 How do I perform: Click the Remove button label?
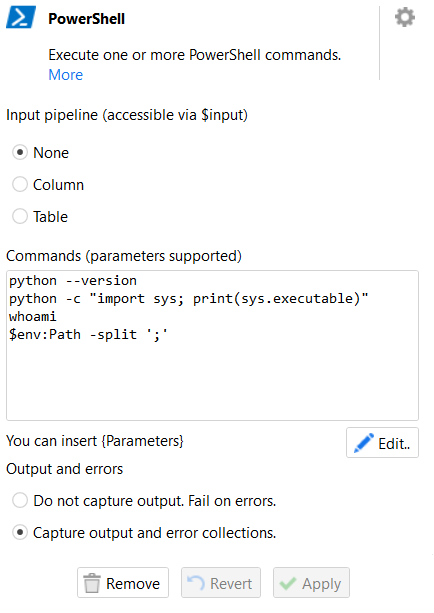(133, 584)
